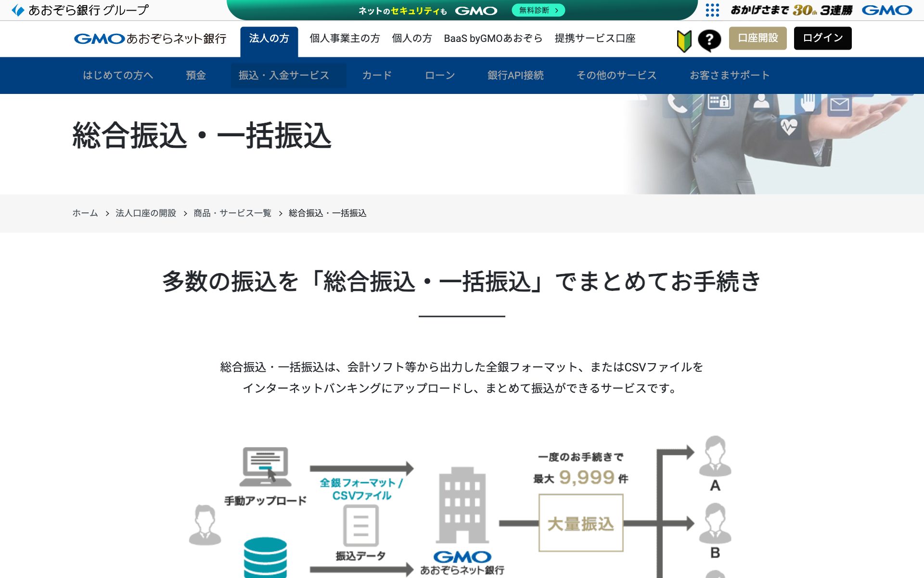Open the はじめての方へ menu
Image resolution: width=924 pixels, height=578 pixels.
(x=118, y=75)
